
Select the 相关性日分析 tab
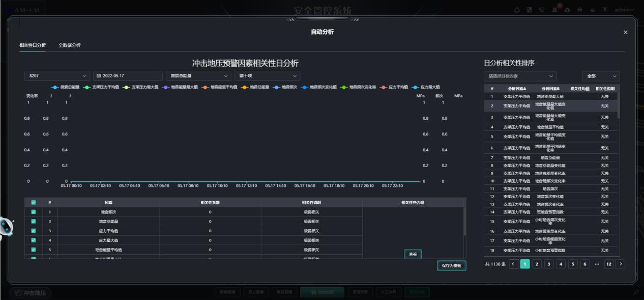[x=33, y=45]
